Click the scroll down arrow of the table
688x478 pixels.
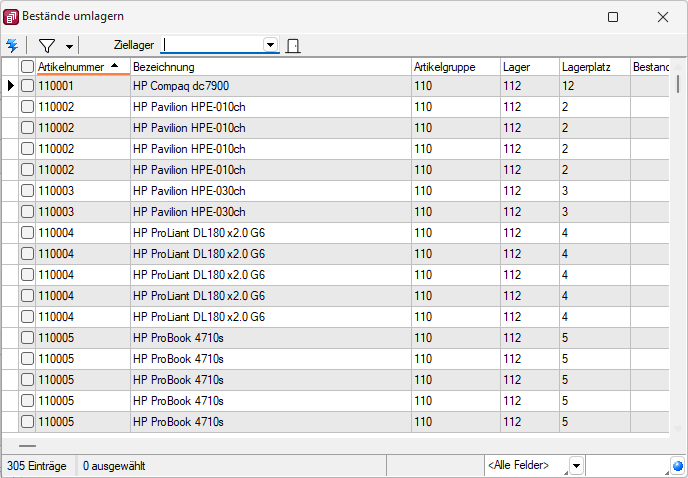tap(678, 429)
